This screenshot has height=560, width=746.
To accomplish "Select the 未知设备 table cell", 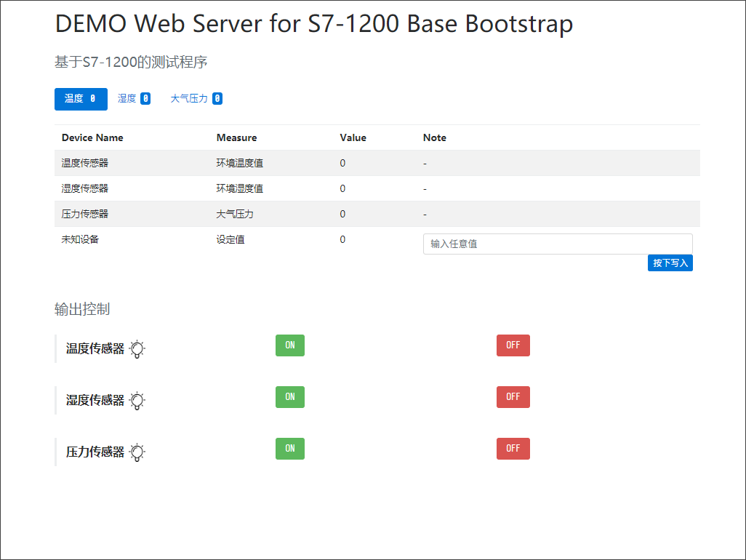I will [80, 239].
